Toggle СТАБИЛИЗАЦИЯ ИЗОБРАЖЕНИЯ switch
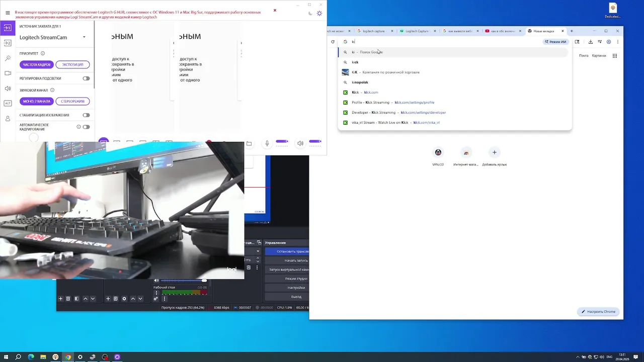644x362 pixels. point(86,115)
